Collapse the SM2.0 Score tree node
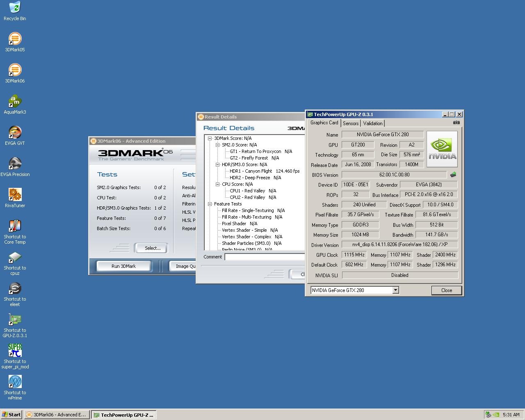 (x=218, y=145)
